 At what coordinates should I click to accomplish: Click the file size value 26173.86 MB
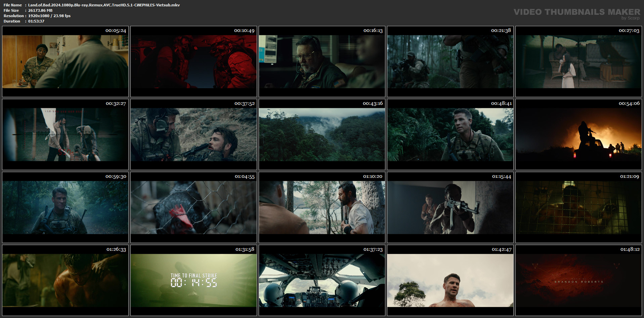[x=40, y=10]
